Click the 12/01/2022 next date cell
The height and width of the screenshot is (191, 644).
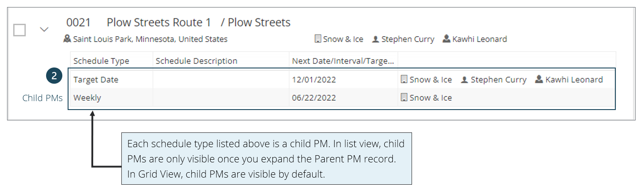[314, 80]
